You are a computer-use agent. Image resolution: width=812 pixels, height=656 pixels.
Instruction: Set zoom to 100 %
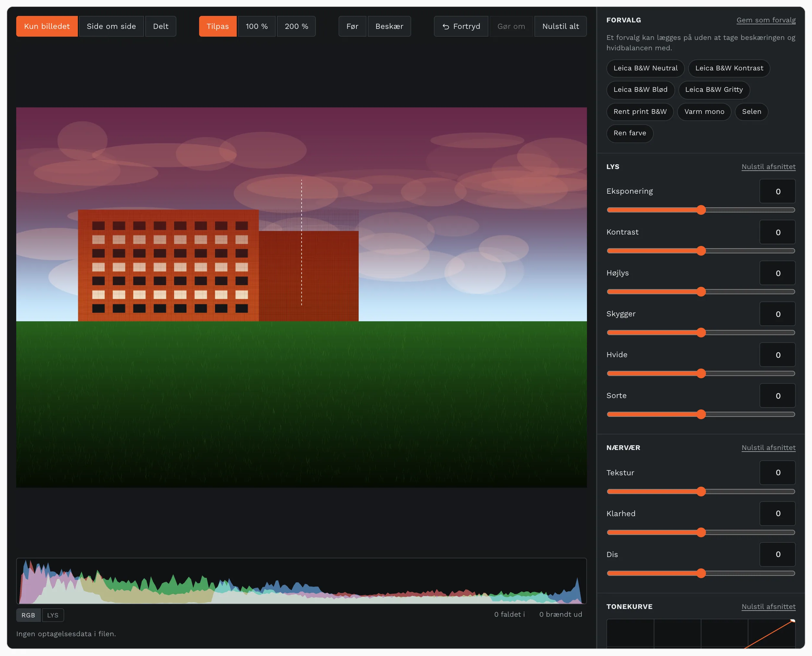[257, 26]
